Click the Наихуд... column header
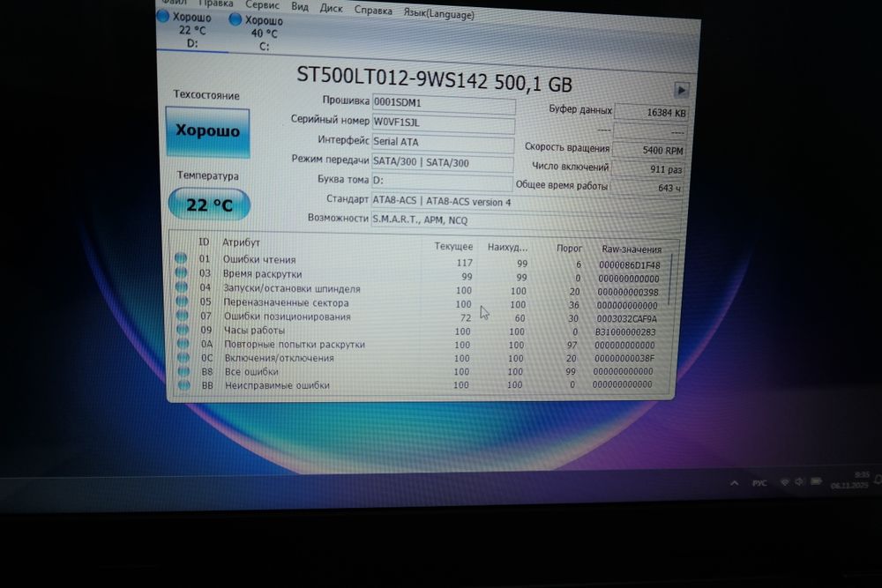The image size is (882, 588). (507, 247)
